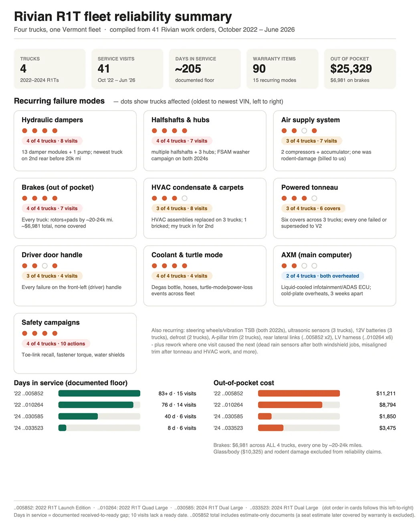This screenshot has width=420, height=521.
Task: Click the hollow dot in Air supply system card
Action: coord(304,131)
